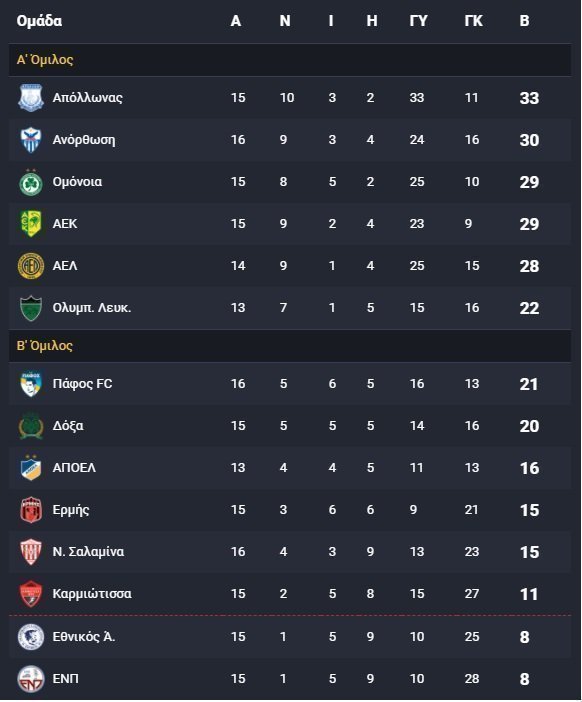Click the ΕΝΠ team logo
Screen dimensions: 582x702
pos(30,679)
